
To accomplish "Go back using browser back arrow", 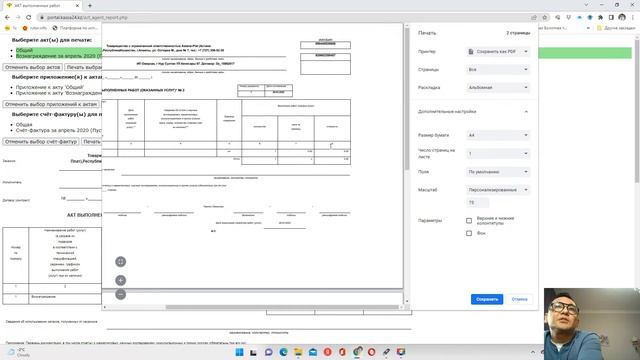I will [7, 18].
